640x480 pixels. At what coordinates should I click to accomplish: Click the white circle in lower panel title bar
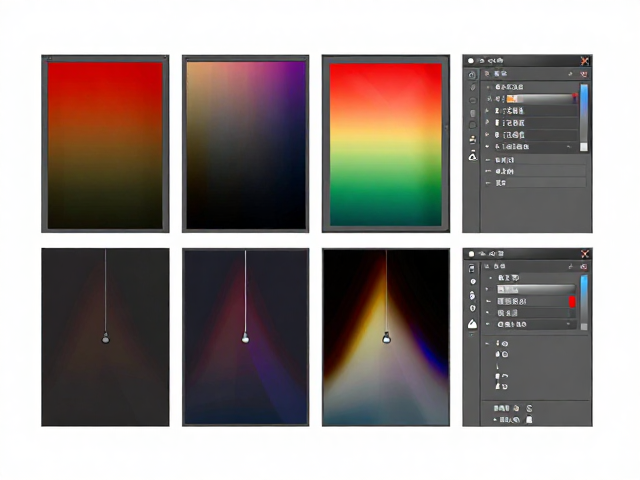point(471,254)
